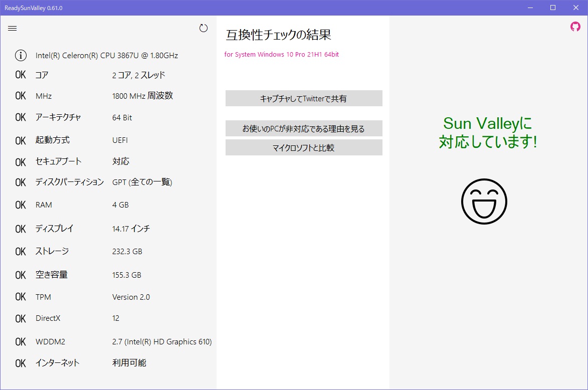Click the 155.3 GB value
Image resolution: width=588 pixels, height=390 pixels.
tap(127, 275)
